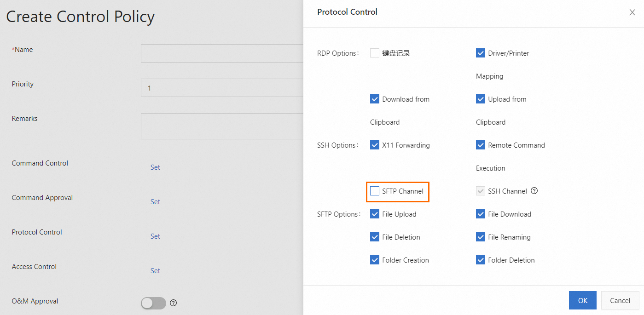644x315 pixels.
Task: Focus the Priority input field
Action: (222, 88)
